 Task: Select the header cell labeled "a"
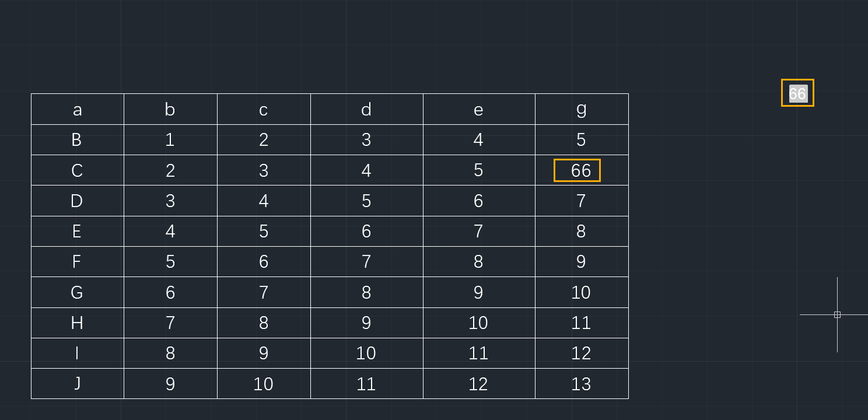point(78,109)
